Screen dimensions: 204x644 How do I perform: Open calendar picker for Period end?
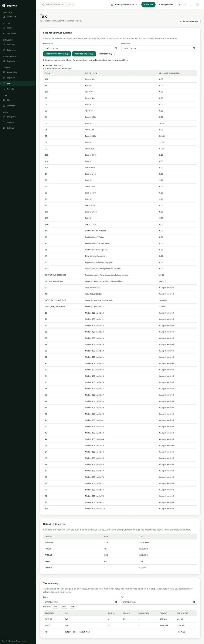[x=194, y=49]
